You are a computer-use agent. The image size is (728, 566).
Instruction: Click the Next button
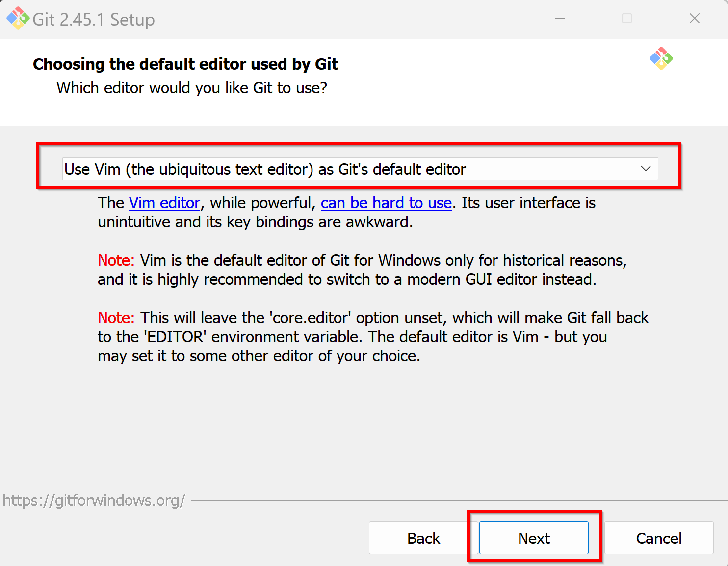[x=534, y=538]
